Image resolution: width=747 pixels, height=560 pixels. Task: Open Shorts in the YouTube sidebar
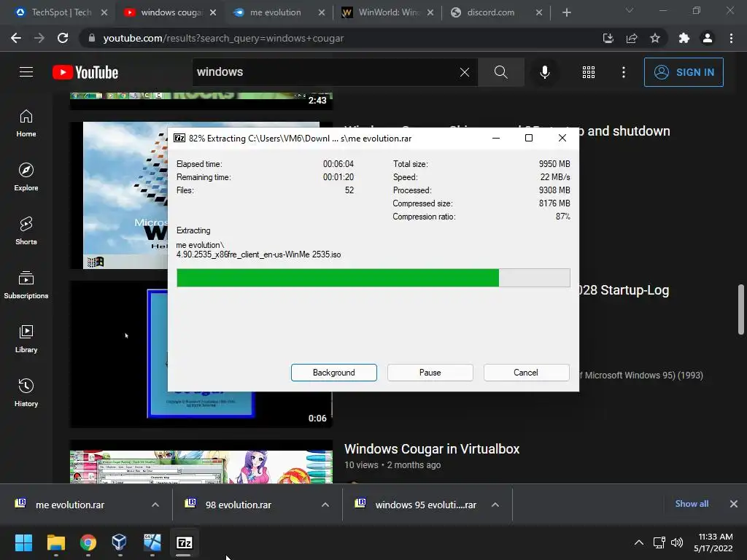point(26,231)
